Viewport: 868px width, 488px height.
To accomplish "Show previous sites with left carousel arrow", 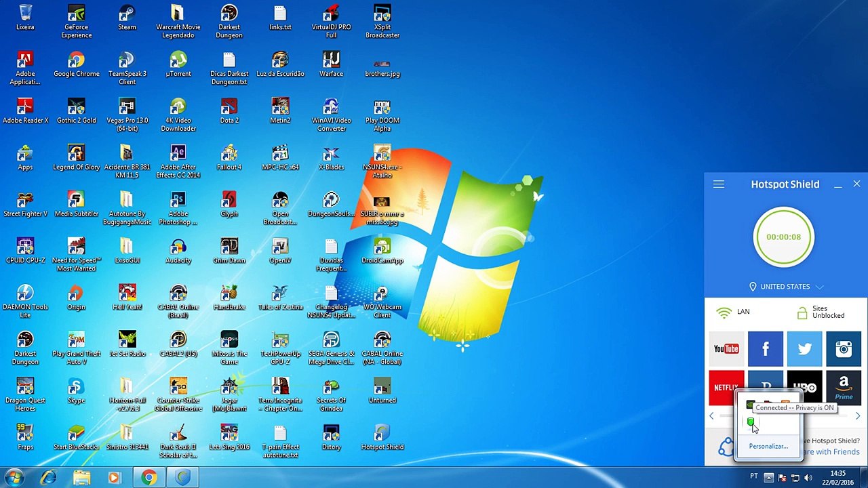I will (711, 416).
